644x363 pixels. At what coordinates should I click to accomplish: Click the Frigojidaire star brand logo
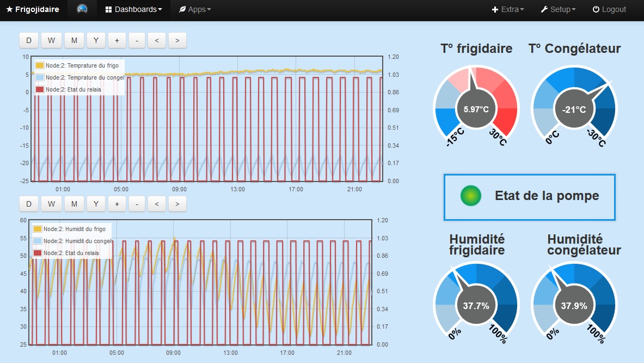pyautogui.click(x=33, y=9)
